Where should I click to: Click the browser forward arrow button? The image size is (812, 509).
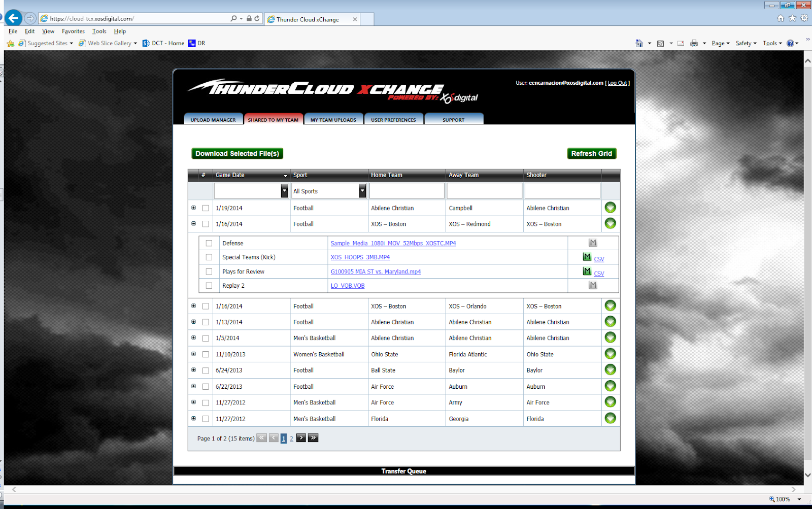(x=30, y=18)
